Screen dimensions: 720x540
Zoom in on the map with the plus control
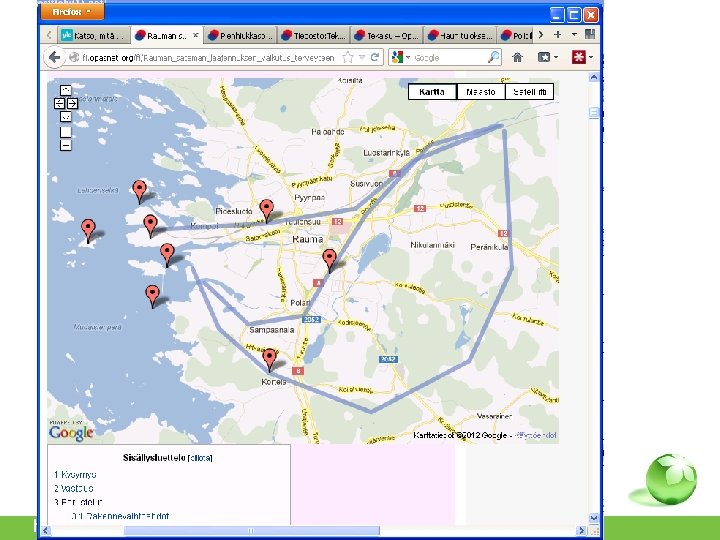tap(66, 132)
